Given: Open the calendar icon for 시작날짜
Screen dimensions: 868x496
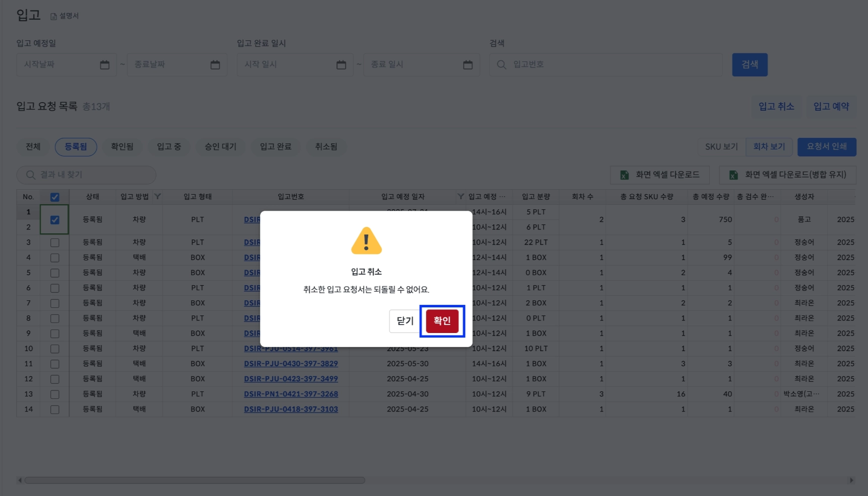Looking at the screenshot, I should pos(105,65).
